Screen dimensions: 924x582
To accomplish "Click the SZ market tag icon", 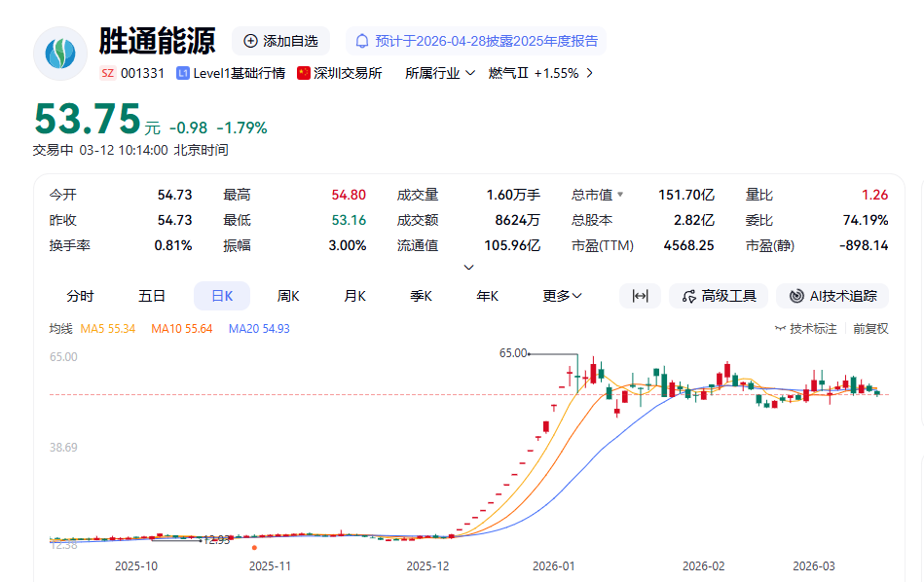I will coord(107,73).
